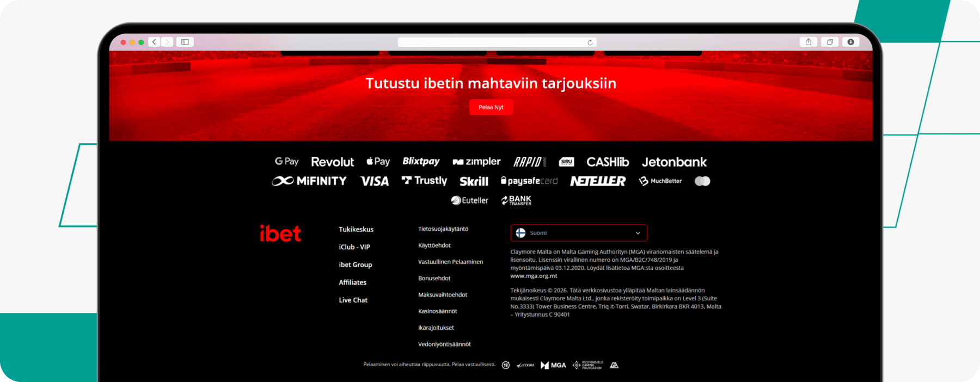
Task: Open the Bonusehdot link
Action: coord(434,278)
